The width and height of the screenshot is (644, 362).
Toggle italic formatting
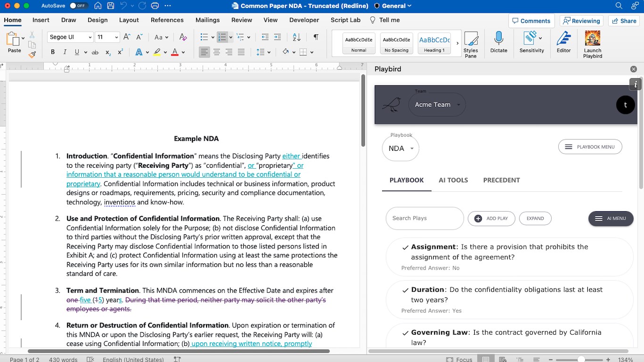coord(65,52)
